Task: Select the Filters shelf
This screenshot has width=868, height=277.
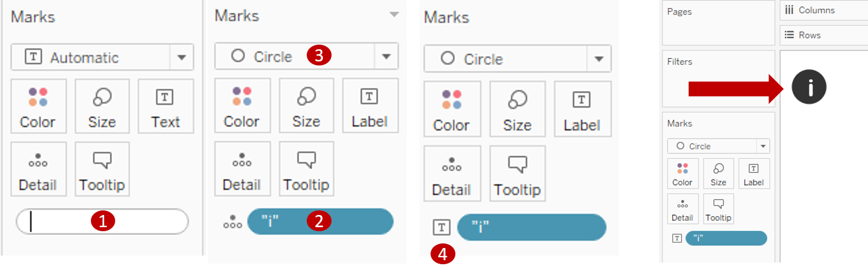Action: pos(718,78)
